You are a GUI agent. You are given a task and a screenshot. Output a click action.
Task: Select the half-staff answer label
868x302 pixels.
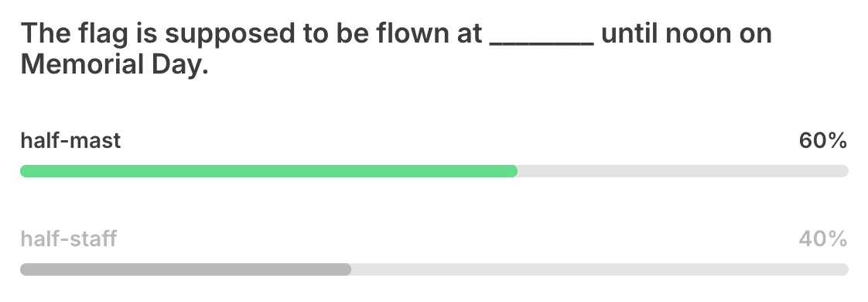69,239
